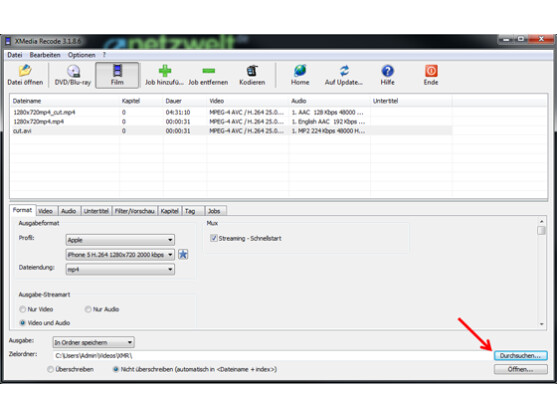Image resolution: width=557 pixels, height=418 pixels.
Task: Click the Datei öffnen toolbar icon
Action: (25, 75)
